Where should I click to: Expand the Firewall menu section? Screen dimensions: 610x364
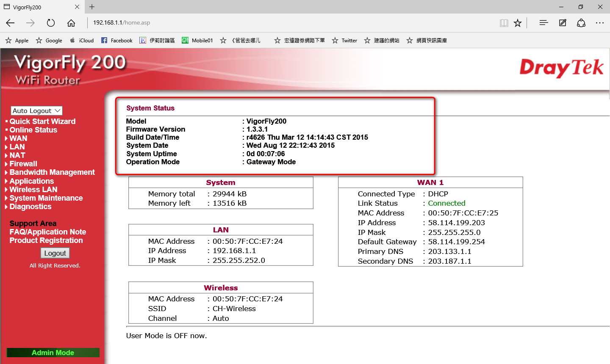pyautogui.click(x=23, y=164)
